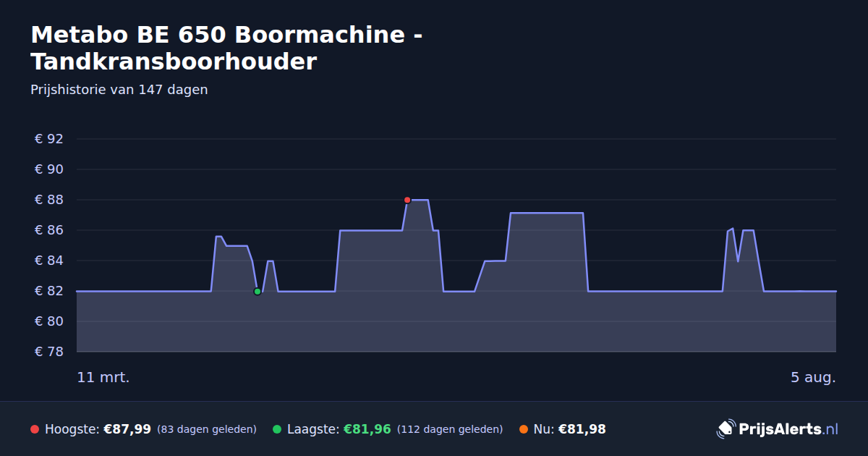Click the "83 dagen geleden" note
The image size is (868, 456).
point(207,429)
